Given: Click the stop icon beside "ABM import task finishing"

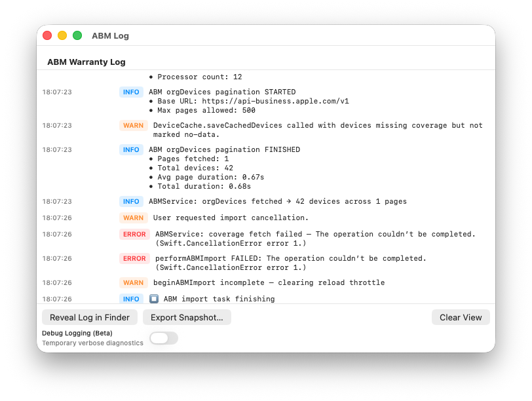Looking at the screenshot, I should (154, 299).
